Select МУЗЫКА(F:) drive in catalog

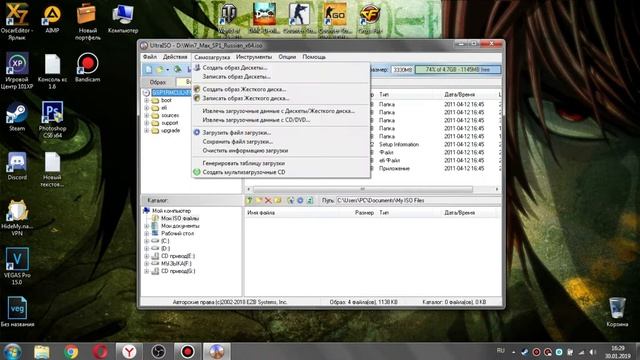(x=176, y=264)
